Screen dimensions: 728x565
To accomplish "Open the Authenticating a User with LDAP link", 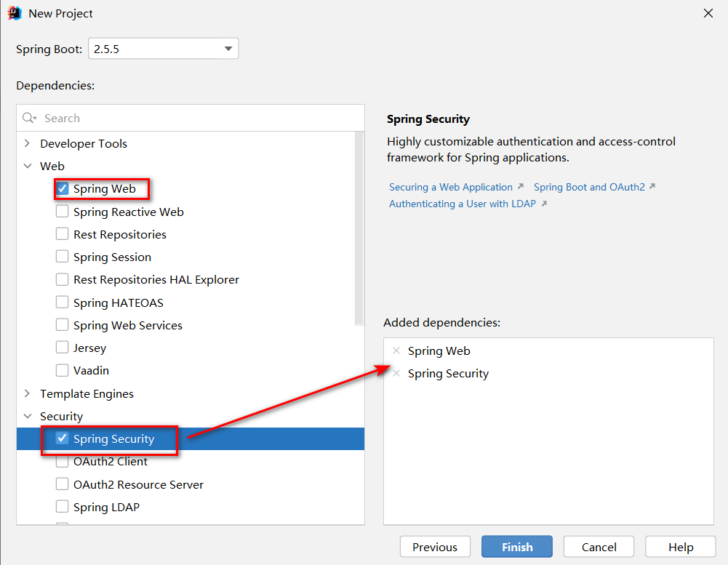I will click(x=461, y=203).
